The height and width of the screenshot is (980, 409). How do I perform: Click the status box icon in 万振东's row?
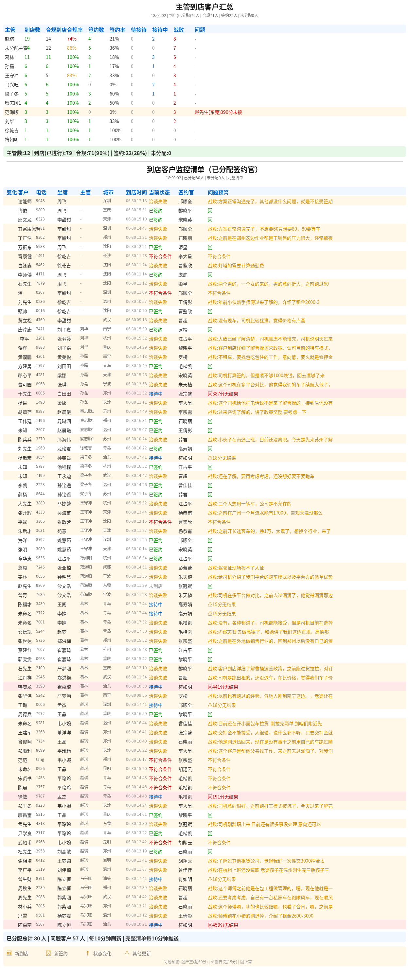[x=210, y=247]
